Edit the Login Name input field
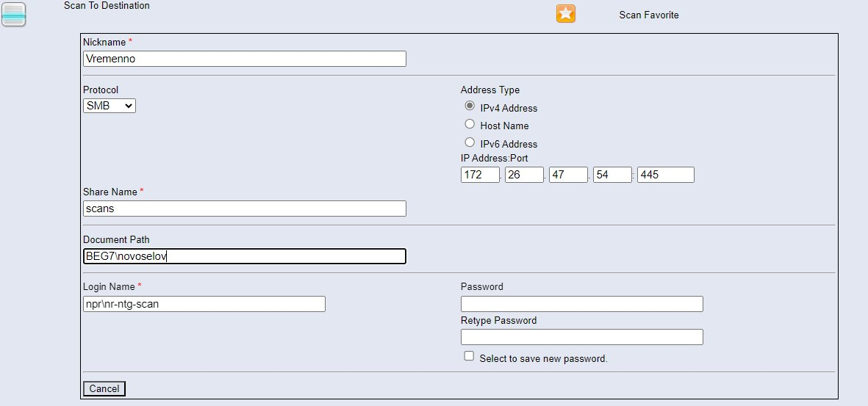 tap(204, 304)
